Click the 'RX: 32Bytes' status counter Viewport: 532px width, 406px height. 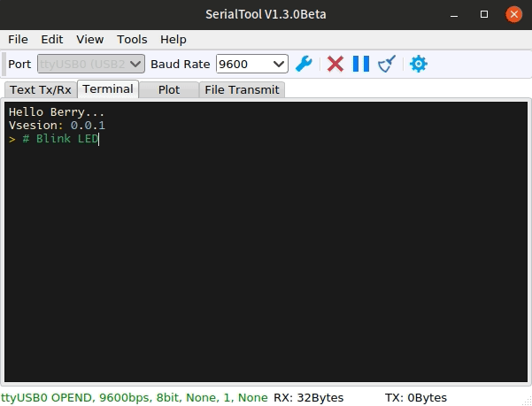tap(308, 397)
